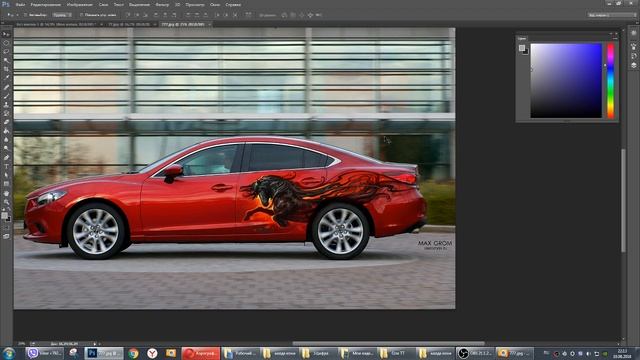Image resolution: width=640 pixels, height=360 pixels.
Task: Select the Crop tool
Action: (x=6, y=69)
